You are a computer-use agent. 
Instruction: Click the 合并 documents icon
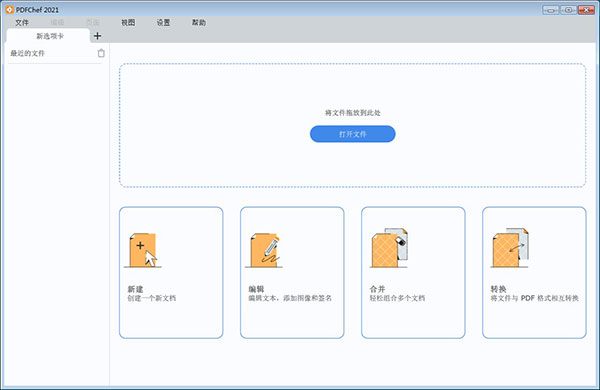tap(389, 248)
